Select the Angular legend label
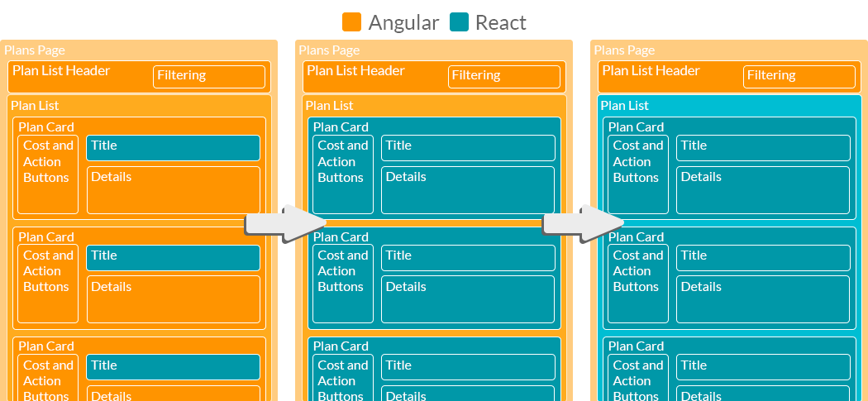This screenshot has height=401, width=868. (x=403, y=22)
